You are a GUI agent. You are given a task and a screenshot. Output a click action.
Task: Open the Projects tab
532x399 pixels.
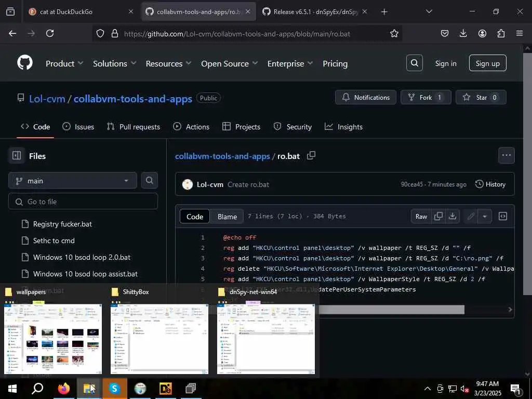tap(241, 127)
